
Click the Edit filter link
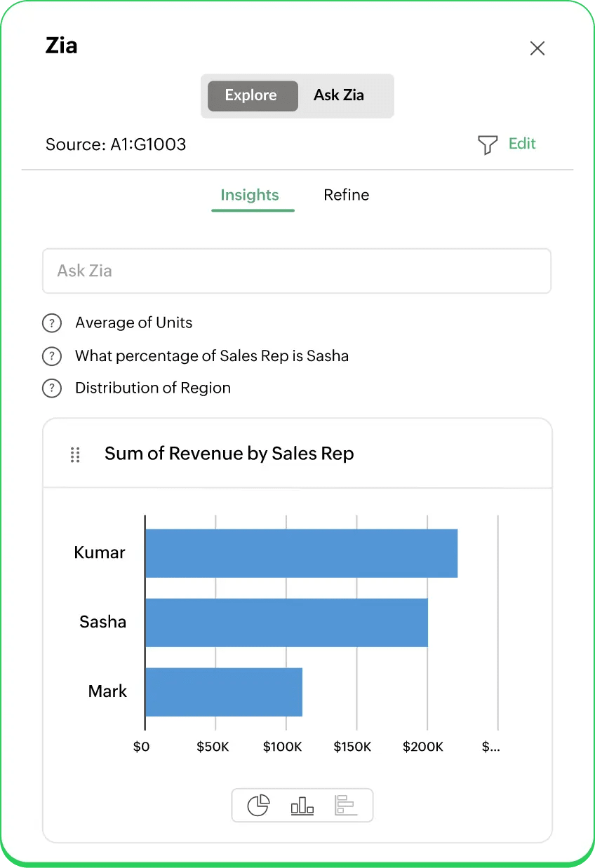522,144
